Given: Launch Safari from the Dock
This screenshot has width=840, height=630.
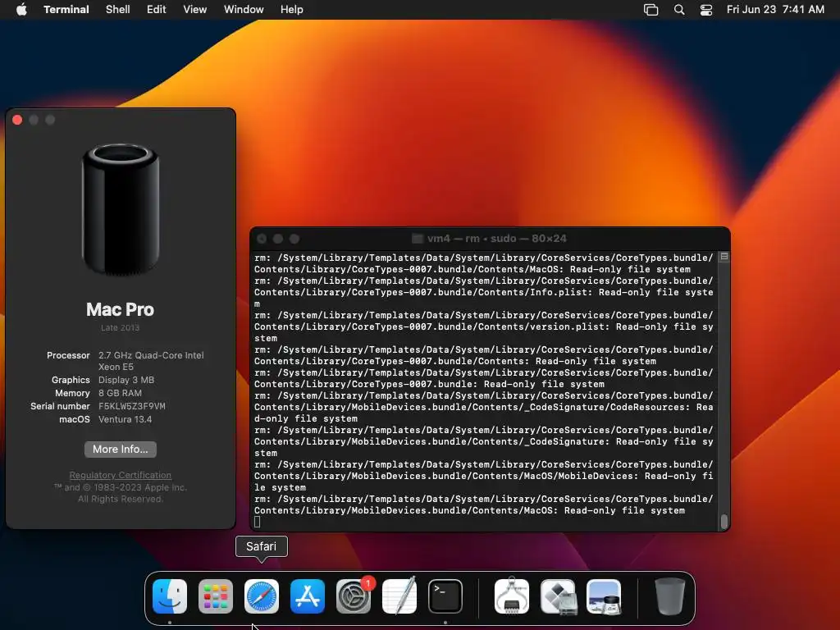Looking at the screenshot, I should click(262, 596).
